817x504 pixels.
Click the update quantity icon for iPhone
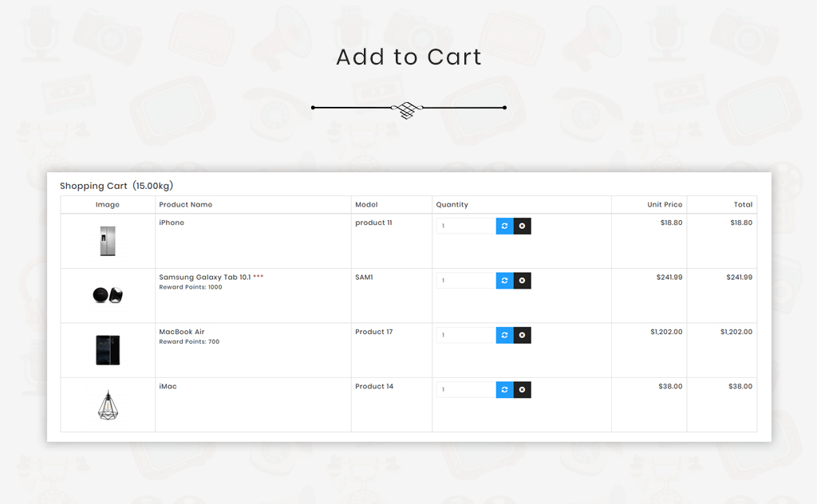pyautogui.click(x=504, y=226)
